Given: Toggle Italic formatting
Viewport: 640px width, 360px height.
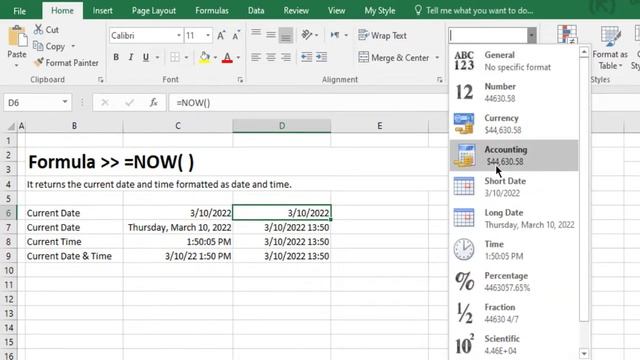Looking at the screenshot, I should (131, 57).
